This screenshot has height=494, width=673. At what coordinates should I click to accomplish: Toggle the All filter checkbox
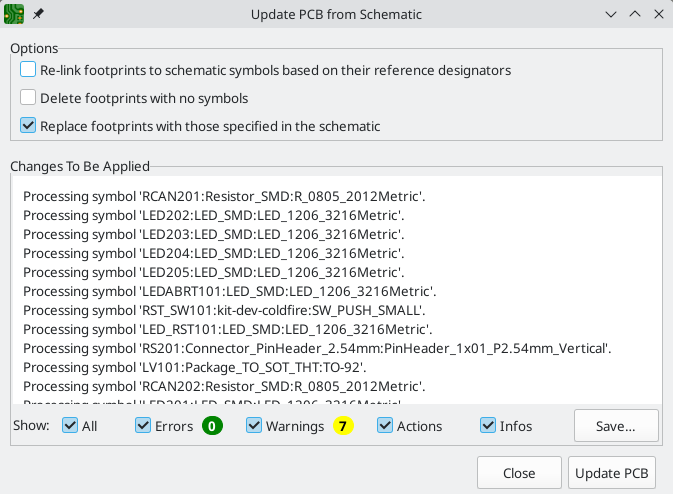(x=70, y=426)
